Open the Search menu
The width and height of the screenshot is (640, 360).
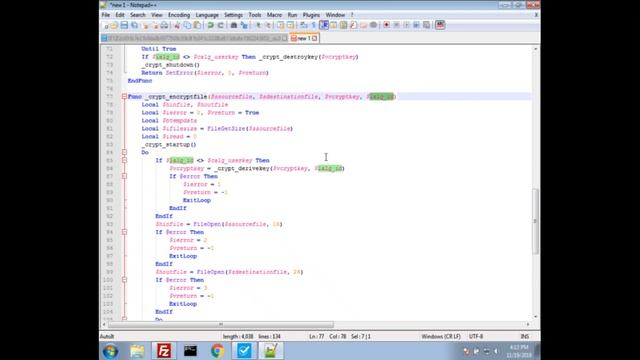[x=138, y=15]
